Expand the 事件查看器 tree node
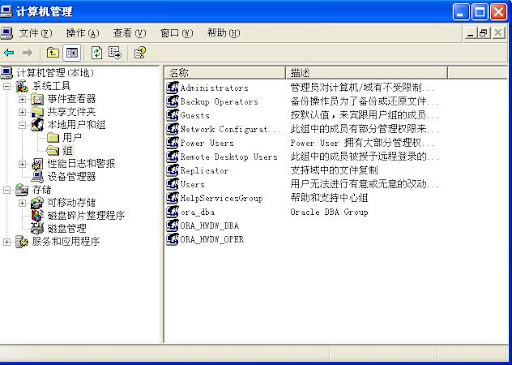The image size is (512, 365). 22,99
